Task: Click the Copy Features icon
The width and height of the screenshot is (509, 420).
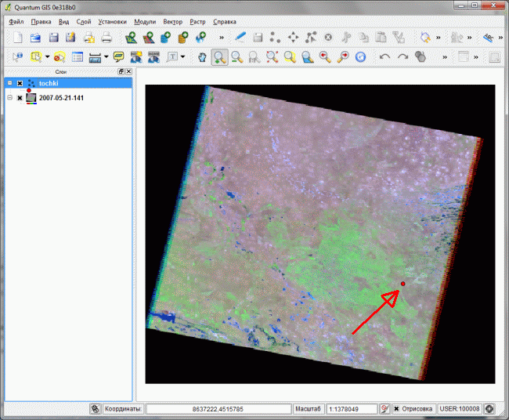Action: tap(363, 38)
